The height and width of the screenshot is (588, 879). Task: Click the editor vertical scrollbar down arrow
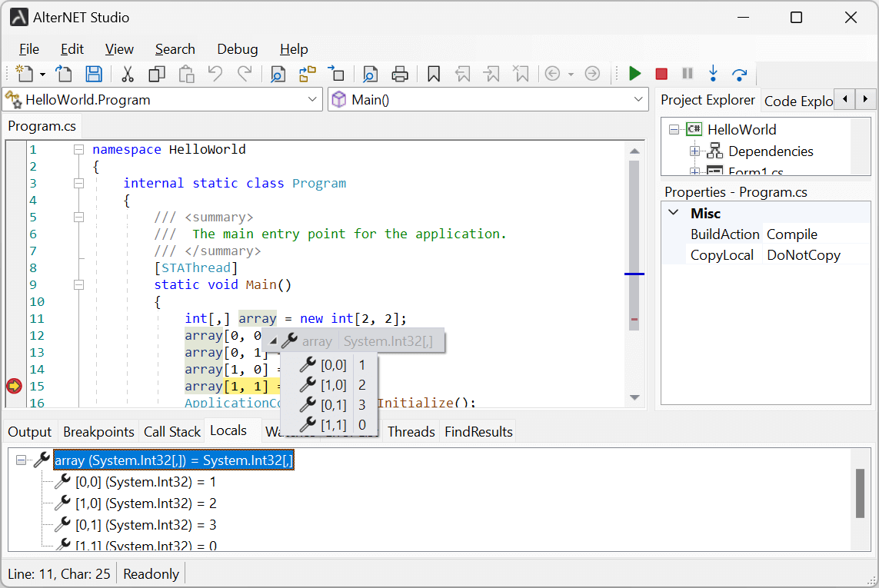point(634,397)
